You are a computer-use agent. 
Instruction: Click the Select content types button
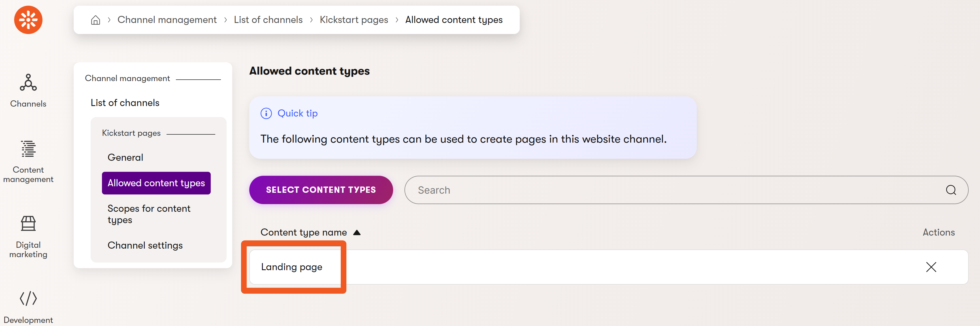pyautogui.click(x=321, y=190)
